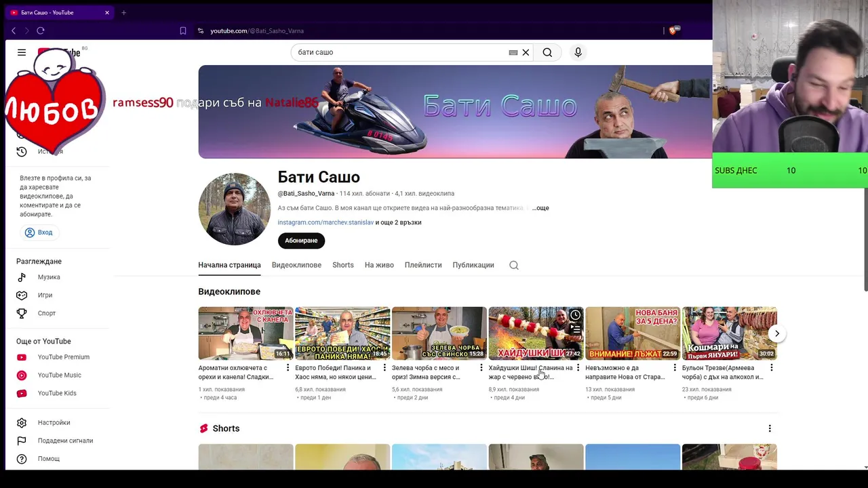Open the Зелева чорба video thumbnail
Viewport: 868px width, 488px height.
point(439,333)
